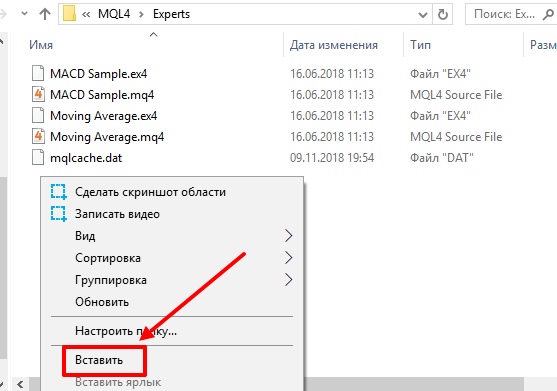This screenshot has height=391, width=557.
Task: Select the MACD Sample.ex4 file icon
Action: pos(38,74)
